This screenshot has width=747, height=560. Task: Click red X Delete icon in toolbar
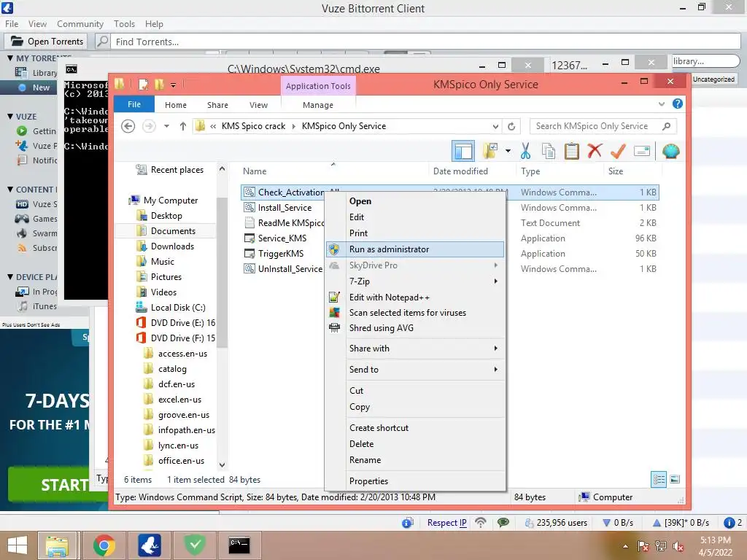(x=594, y=151)
